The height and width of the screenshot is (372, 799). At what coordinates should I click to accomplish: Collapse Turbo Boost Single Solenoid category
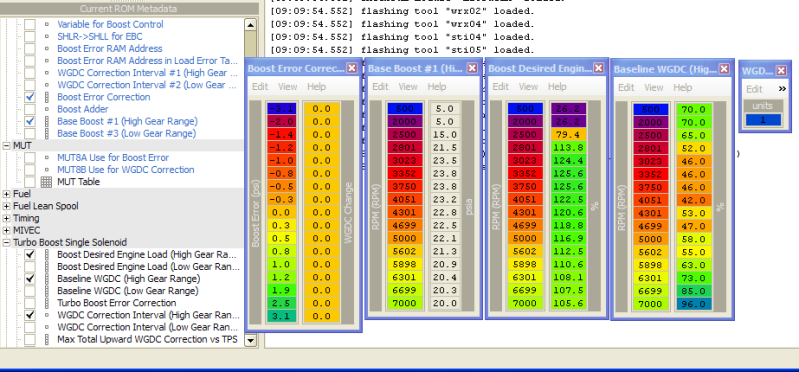tap(7, 243)
